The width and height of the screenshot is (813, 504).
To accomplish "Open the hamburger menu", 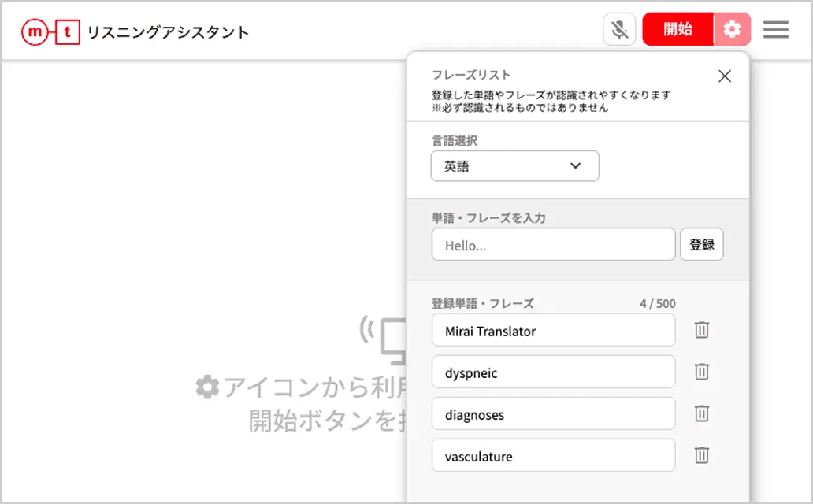I will pos(776,30).
